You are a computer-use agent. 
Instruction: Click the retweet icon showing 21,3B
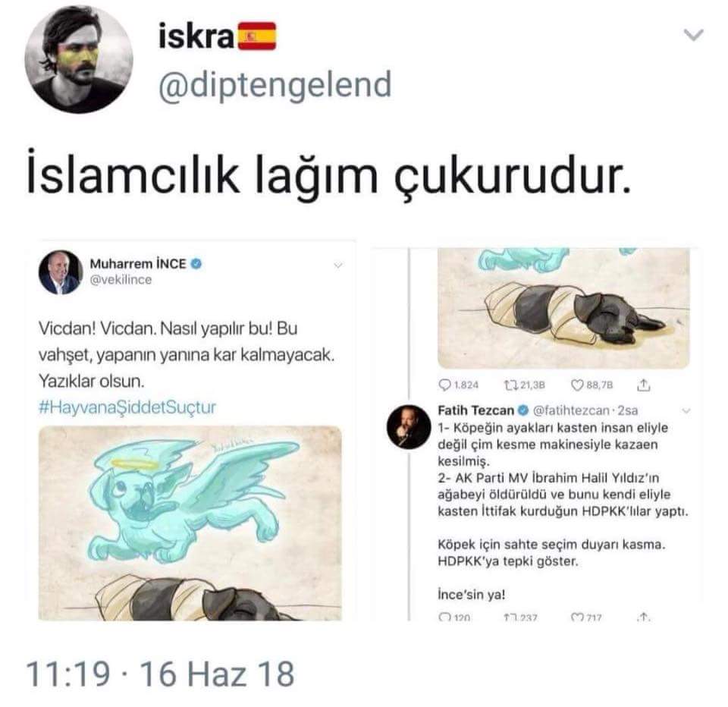click(510, 385)
